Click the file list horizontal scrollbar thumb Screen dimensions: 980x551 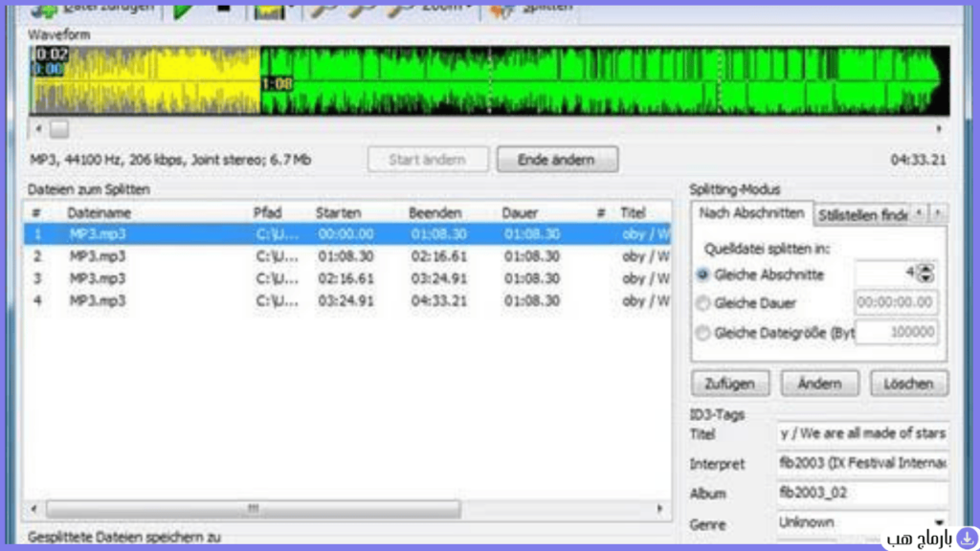coord(253,509)
